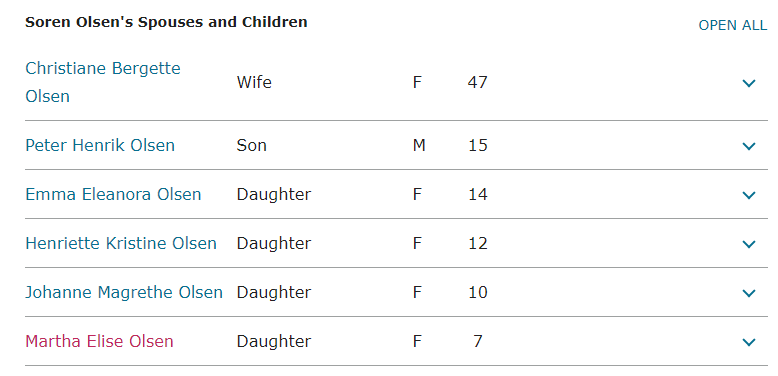Expand Henriette Kristine Olsen's details arrow
This screenshot has width=778, height=376.
(748, 245)
